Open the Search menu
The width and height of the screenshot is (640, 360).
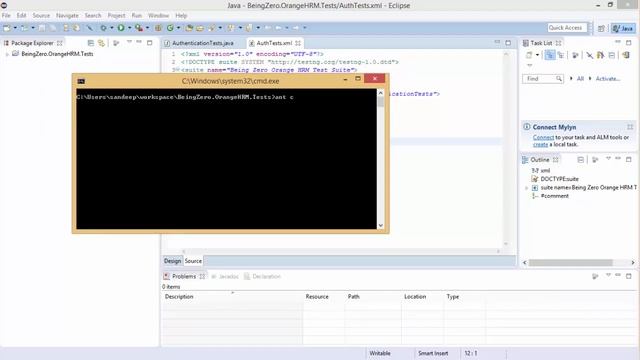click(x=93, y=16)
